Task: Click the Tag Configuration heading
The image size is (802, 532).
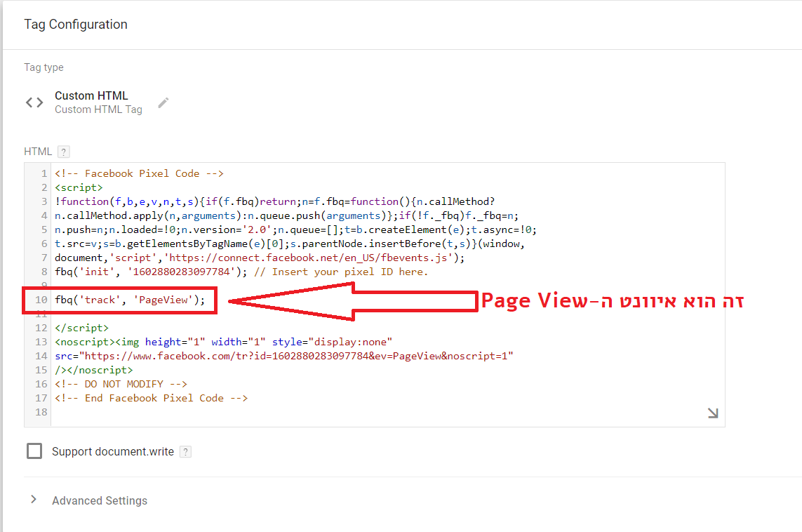Action: click(76, 25)
